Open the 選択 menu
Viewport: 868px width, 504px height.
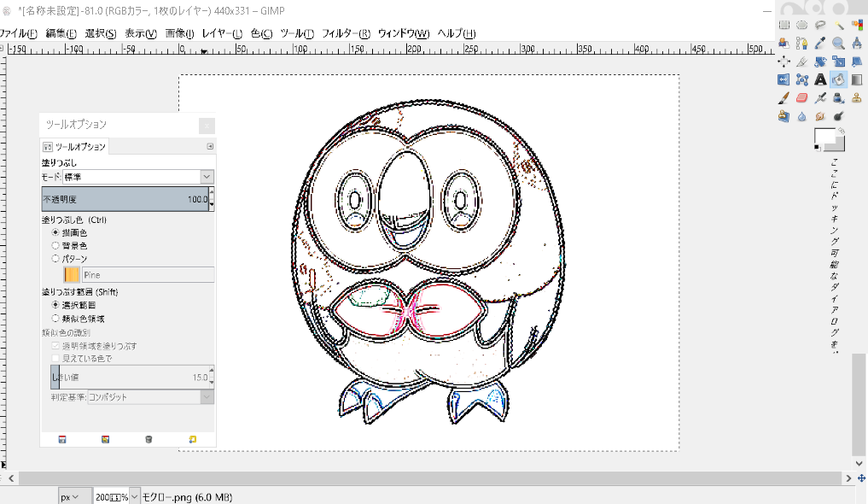point(100,33)
